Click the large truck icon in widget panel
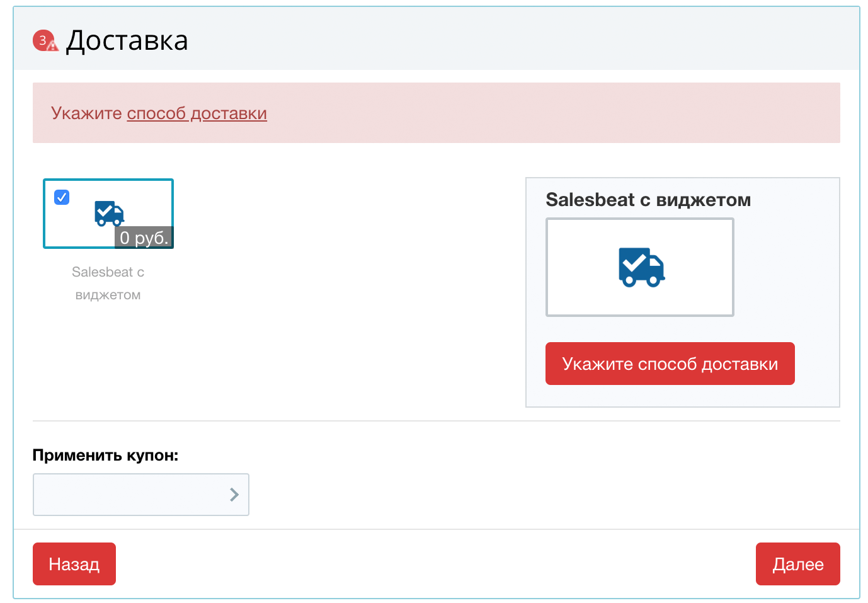 point(641,267)
